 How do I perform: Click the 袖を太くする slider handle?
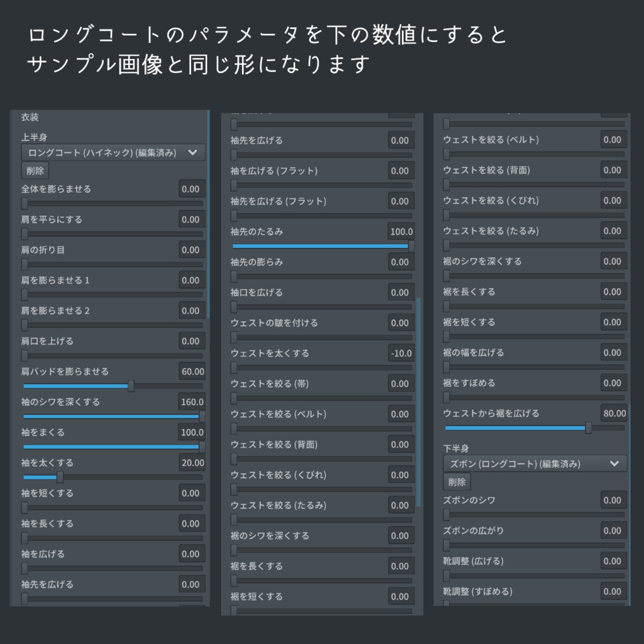(59, 477)
